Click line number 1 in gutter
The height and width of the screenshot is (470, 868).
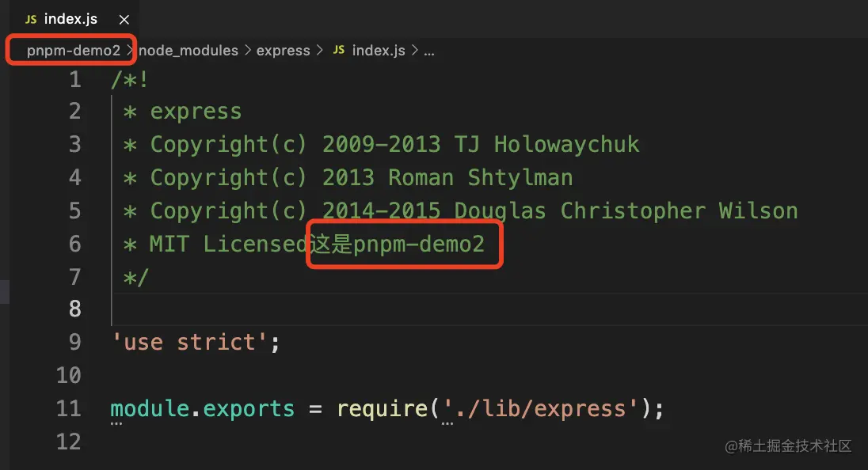point(75,80)
